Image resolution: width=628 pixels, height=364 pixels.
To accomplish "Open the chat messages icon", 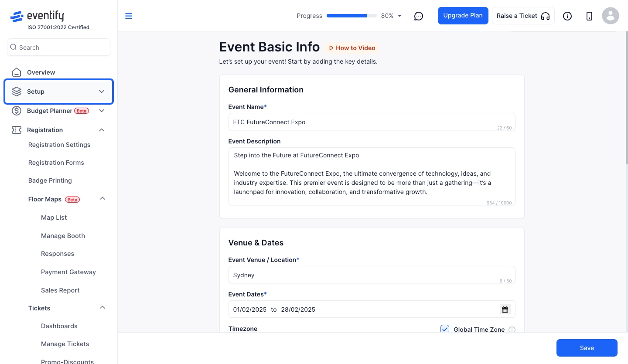I will pos(419,16).
